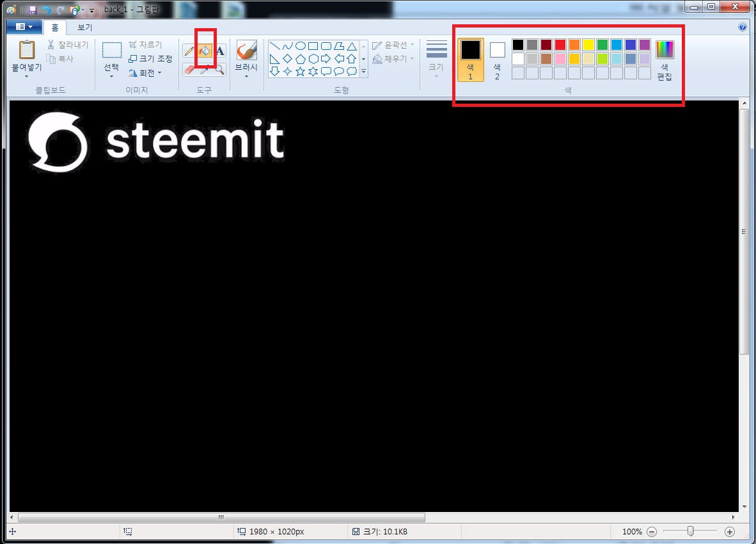Select the Fill with color bucket tool

click(x=205, y=51)
